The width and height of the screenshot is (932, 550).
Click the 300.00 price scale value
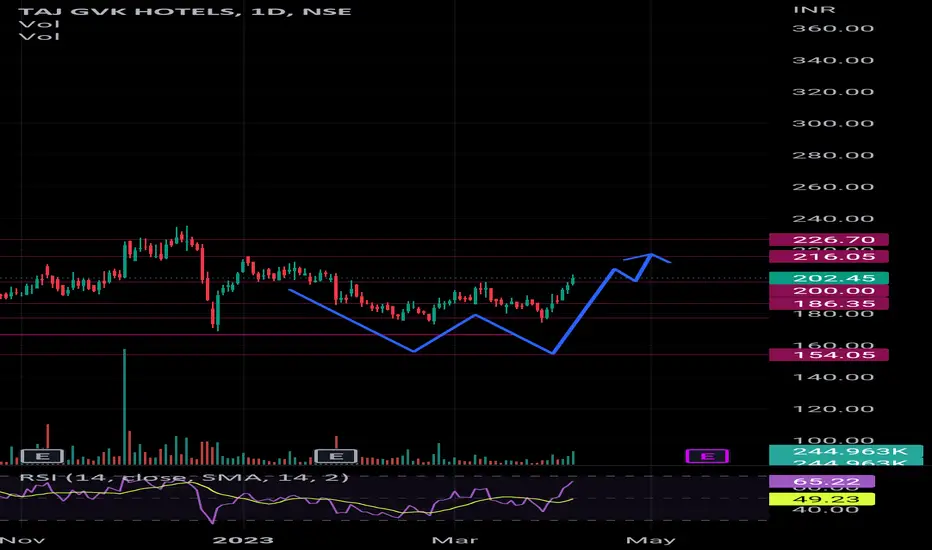[x=833, y=124]
